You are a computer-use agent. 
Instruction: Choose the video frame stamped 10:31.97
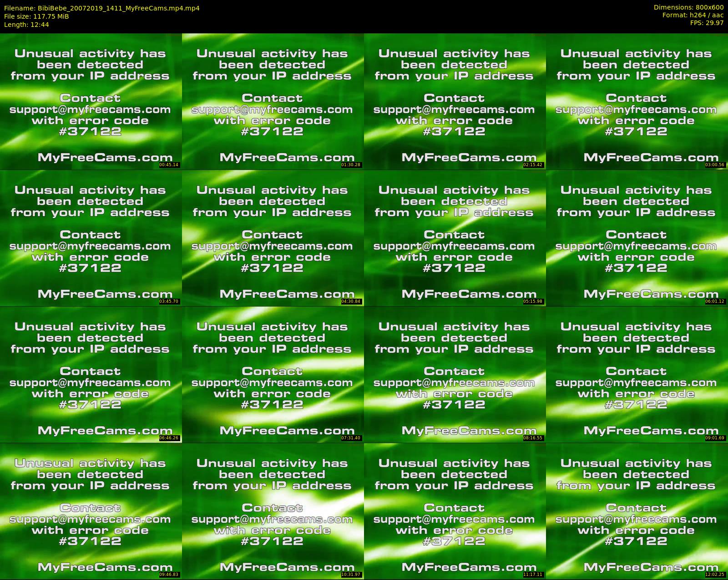point(273,511)
